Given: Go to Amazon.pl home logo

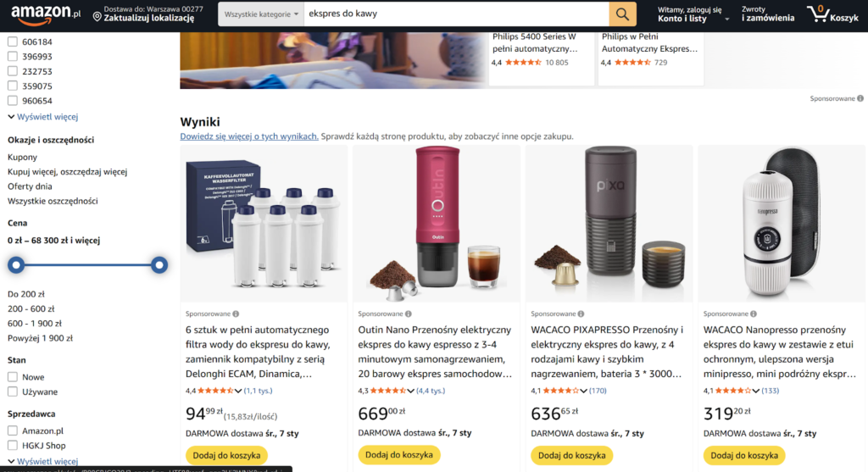Looking at the screenshot, I should [x=46, y=14].
